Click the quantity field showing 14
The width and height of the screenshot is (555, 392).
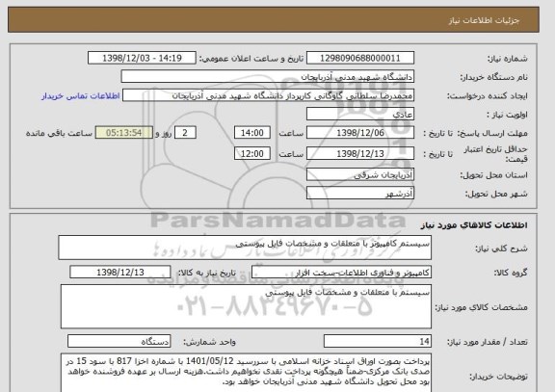point(378,341)
